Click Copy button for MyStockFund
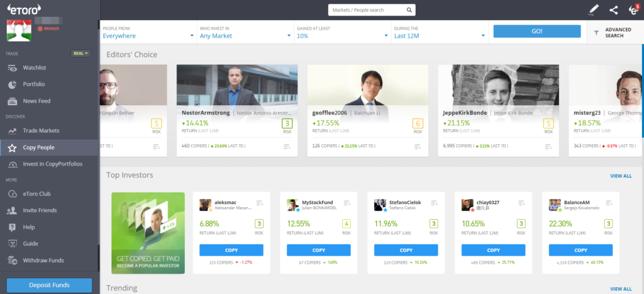 click(x=318, y=250)
